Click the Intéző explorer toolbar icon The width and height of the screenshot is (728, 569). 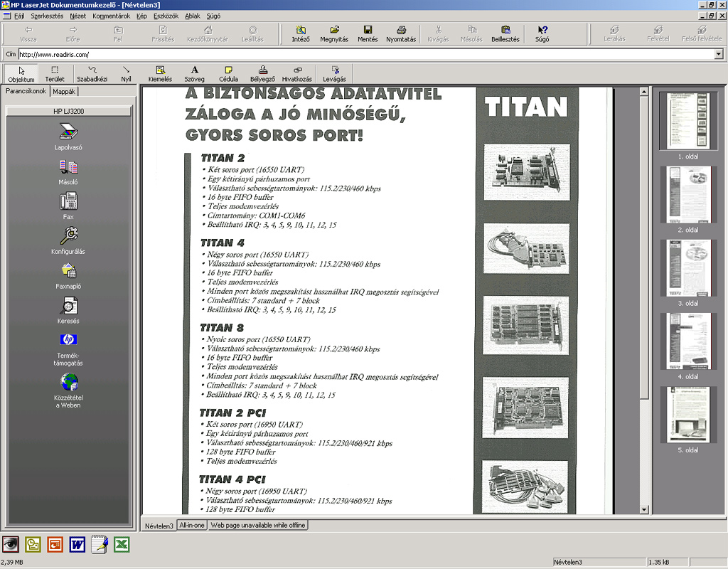pyautogui.click(x=301, y=34)
